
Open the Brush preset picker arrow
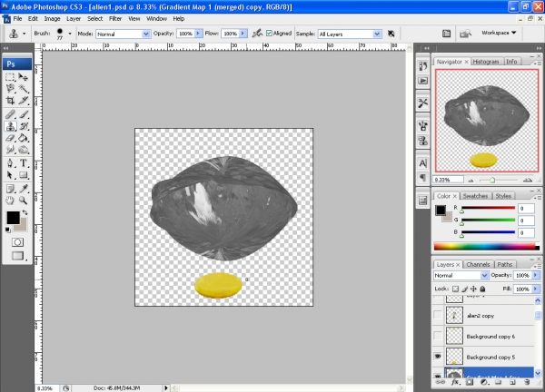tap(70, 34)
